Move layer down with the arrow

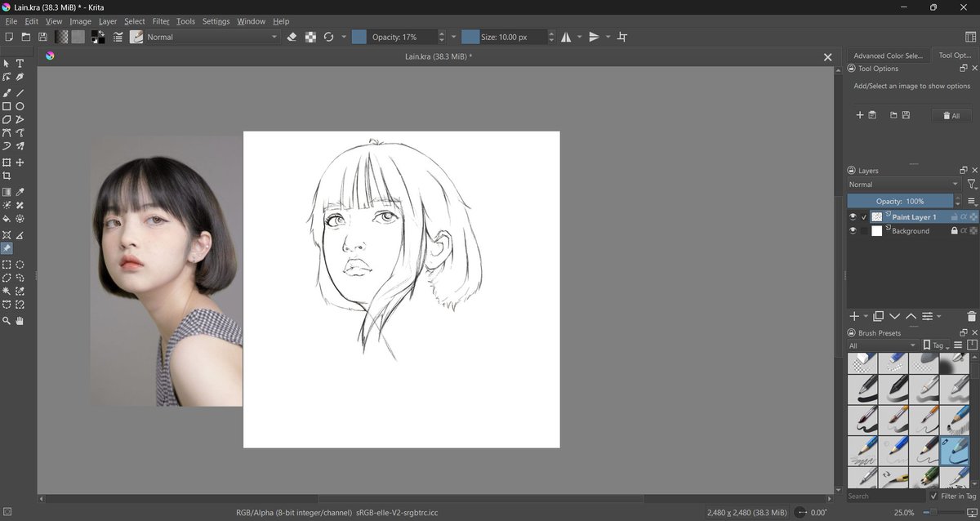tap(894, 316)
